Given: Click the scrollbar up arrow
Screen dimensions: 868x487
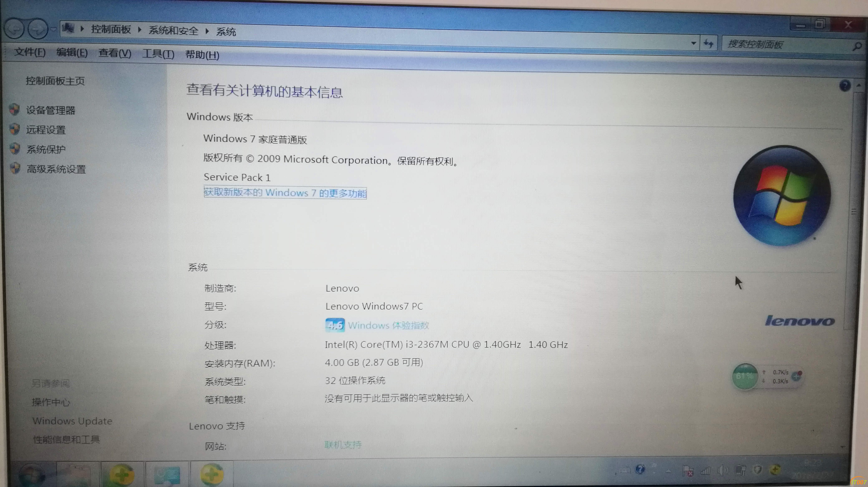Looking at the screenshot, I should click(859, 85).
